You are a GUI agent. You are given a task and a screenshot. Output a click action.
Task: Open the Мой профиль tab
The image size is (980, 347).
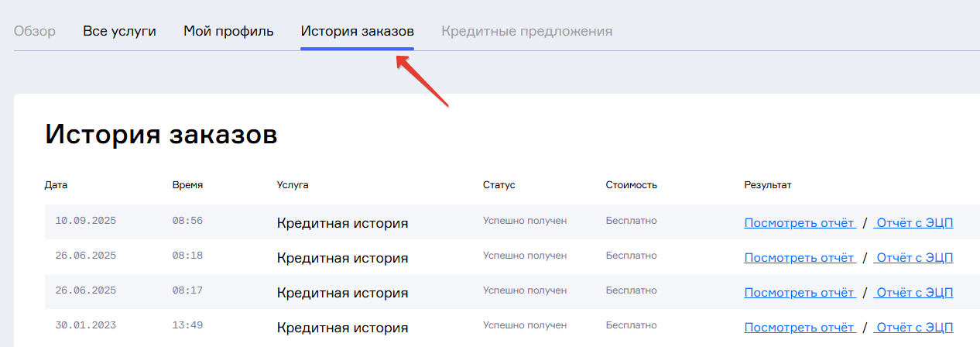228,32
